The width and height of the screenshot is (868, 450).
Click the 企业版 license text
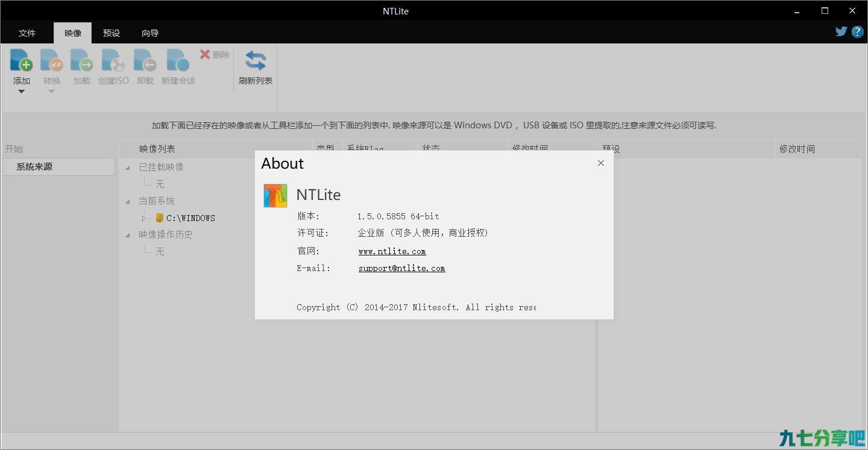click(423, 233)
